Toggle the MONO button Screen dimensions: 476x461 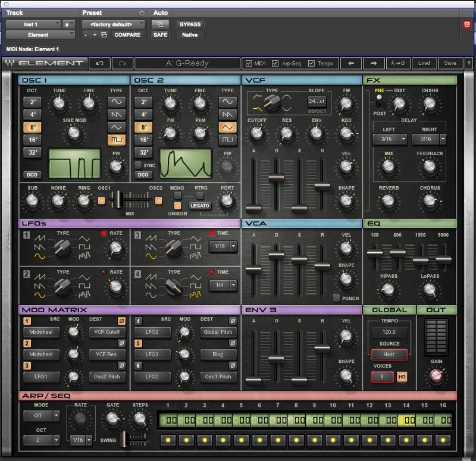pos(177,196)
